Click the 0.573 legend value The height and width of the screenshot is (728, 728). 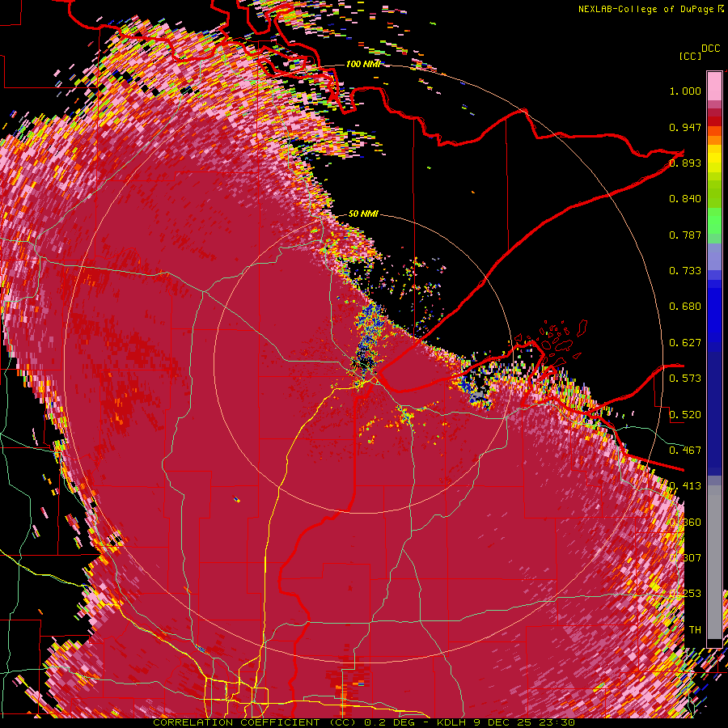pos(685,379)
